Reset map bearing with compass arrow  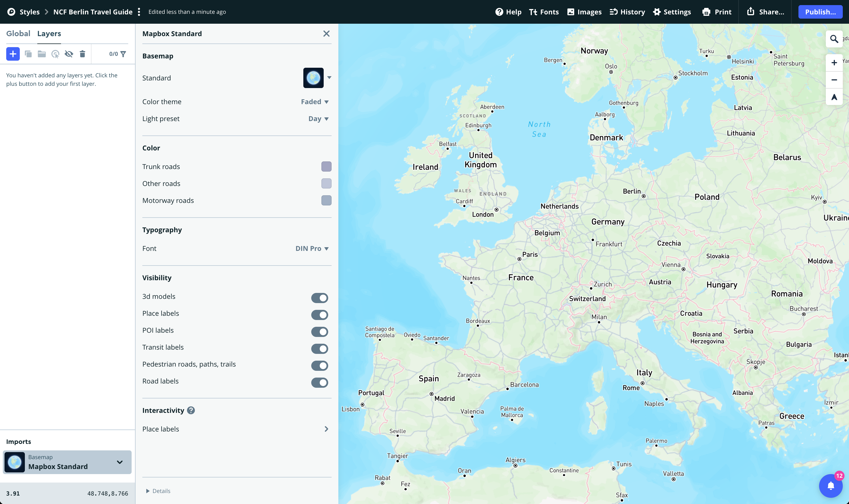(x=834, y=97)
